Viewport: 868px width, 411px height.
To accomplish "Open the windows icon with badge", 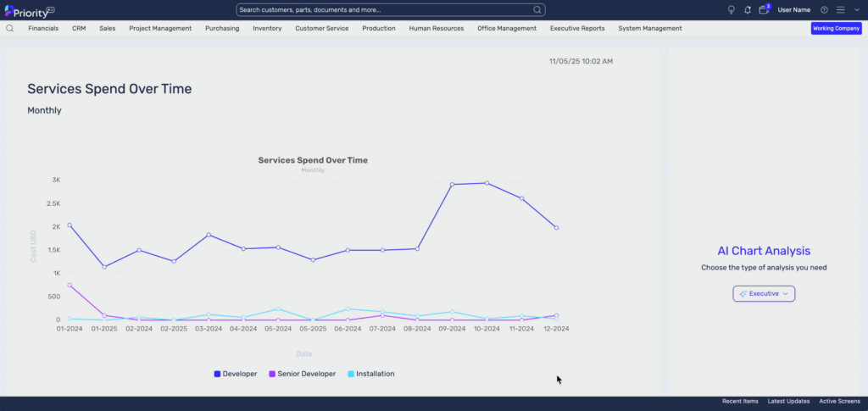I will (x=764, y=9).
